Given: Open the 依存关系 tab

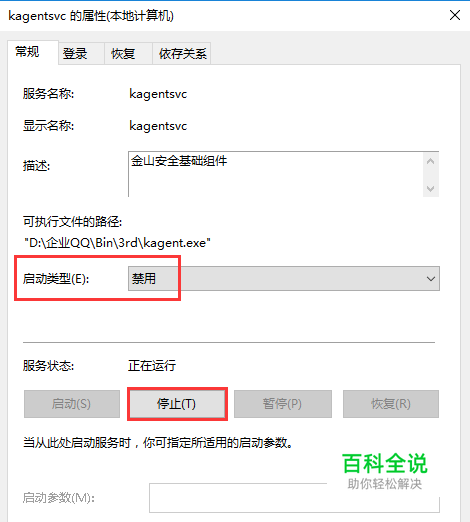Looking at the screenshot, I should click(182, 53).
